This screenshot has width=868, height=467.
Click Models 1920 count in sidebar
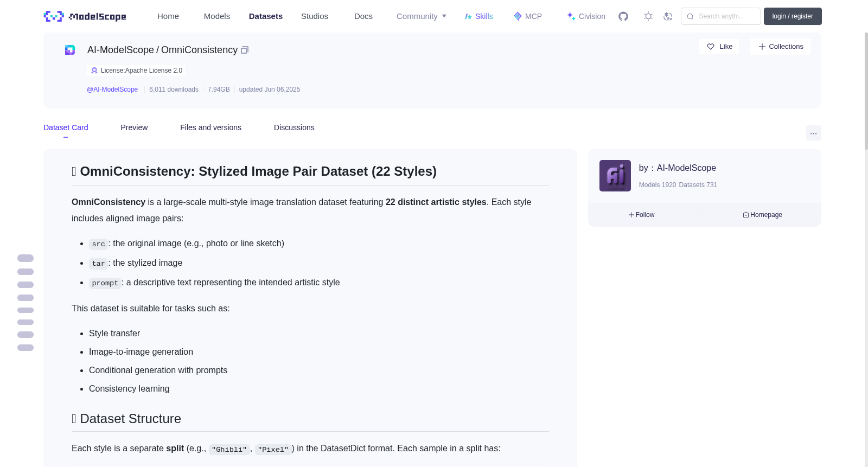tap(658, 185)
